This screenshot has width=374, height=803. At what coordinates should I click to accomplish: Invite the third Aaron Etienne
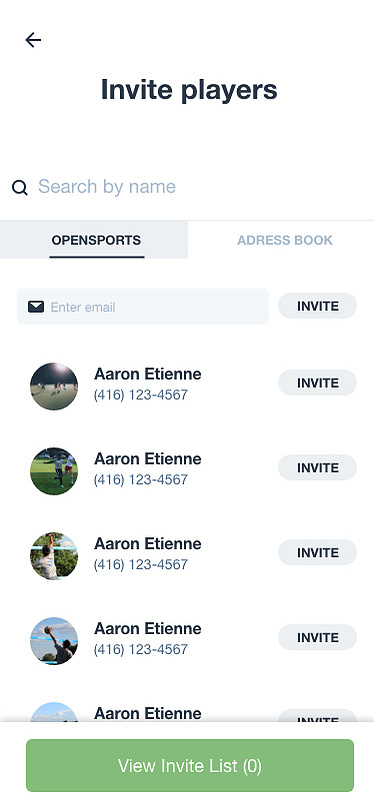point(318,553)
